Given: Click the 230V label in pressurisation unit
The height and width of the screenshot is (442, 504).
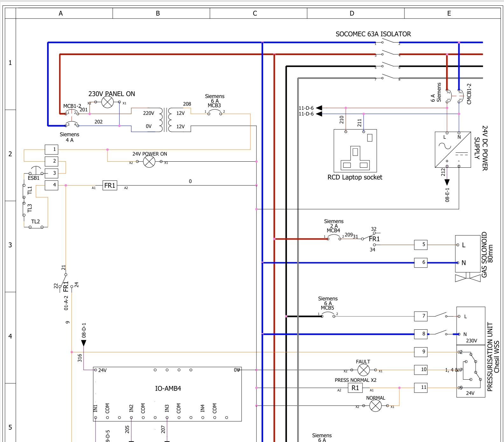Looking at the screenshot, I should (x=472, y=340).
